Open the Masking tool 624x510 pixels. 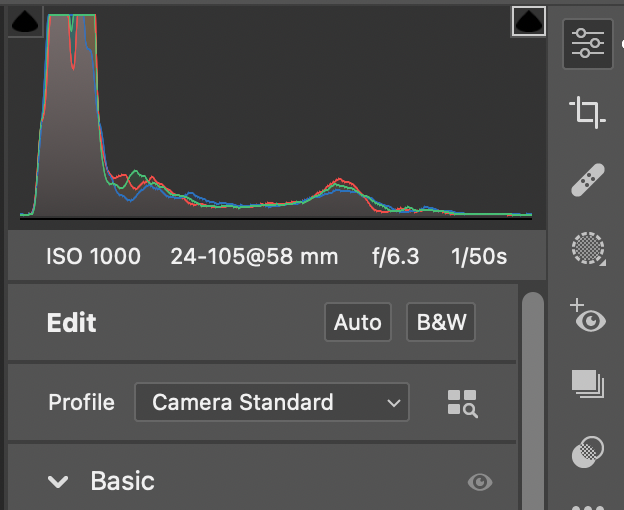pos(587,248)
